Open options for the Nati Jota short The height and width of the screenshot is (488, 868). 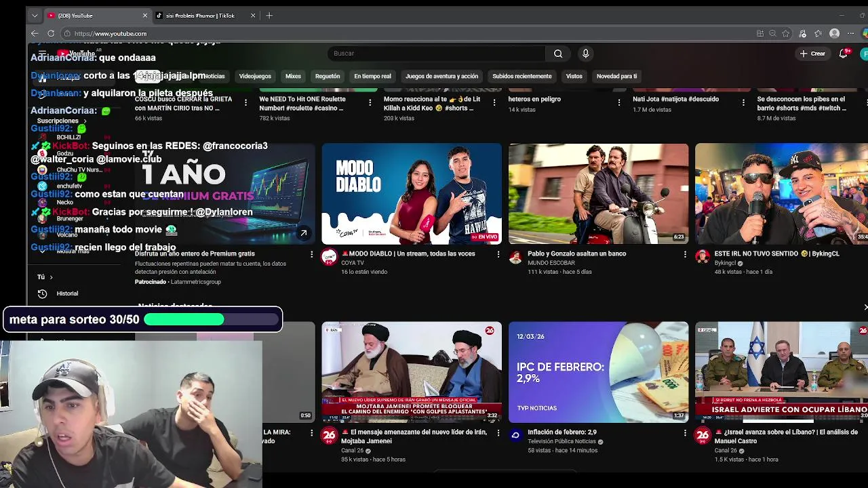pos(743,102)
